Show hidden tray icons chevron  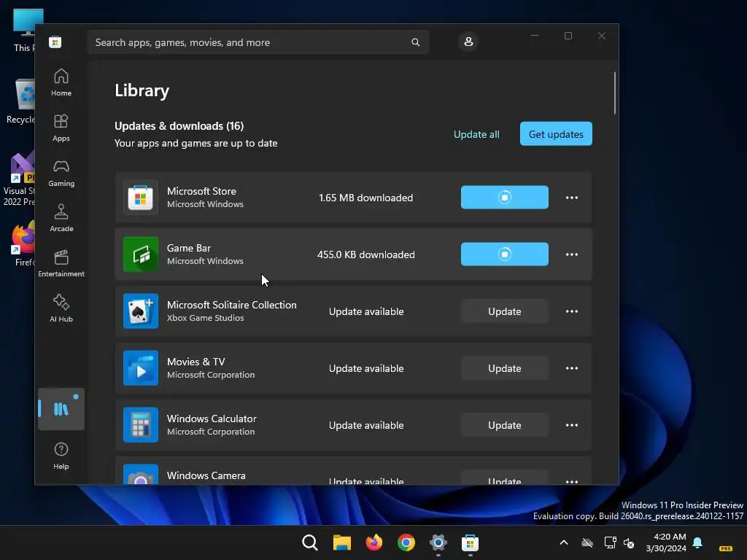[564, 542]
